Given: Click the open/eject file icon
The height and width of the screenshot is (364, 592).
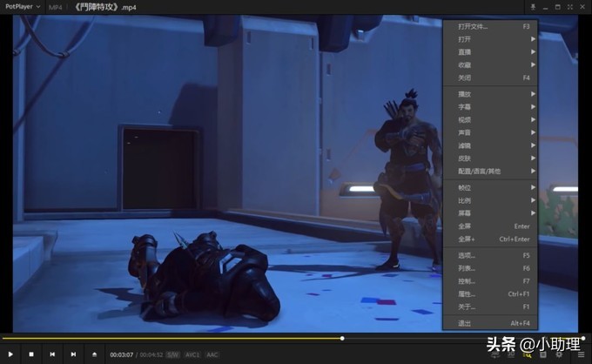Looking at the screenshot, I should [94, 354].
